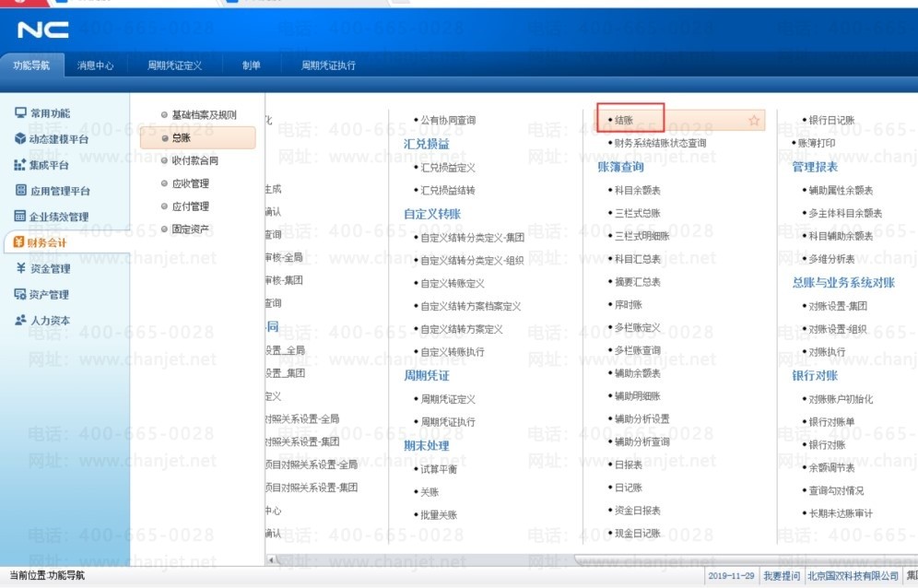Open 对账执行
This screenshot has width=918, height=588.
(x=828, y=352)
